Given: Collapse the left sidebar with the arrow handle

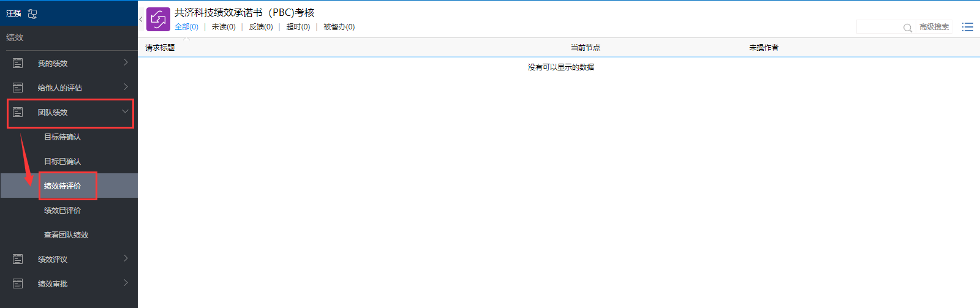Looking at the screenshot, I should coord(141,20).
